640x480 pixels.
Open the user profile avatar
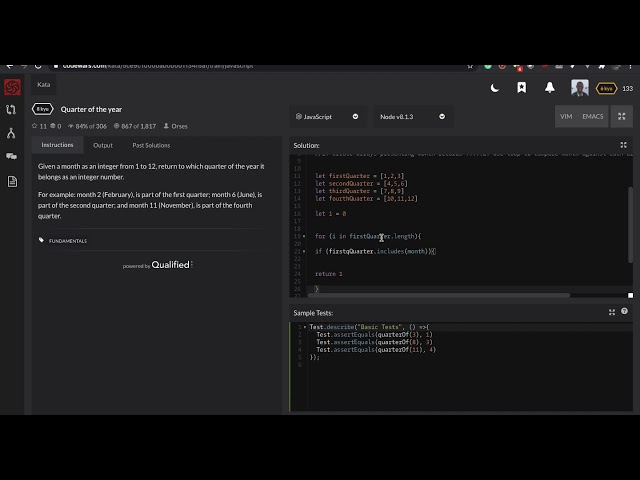click(580, 88)
